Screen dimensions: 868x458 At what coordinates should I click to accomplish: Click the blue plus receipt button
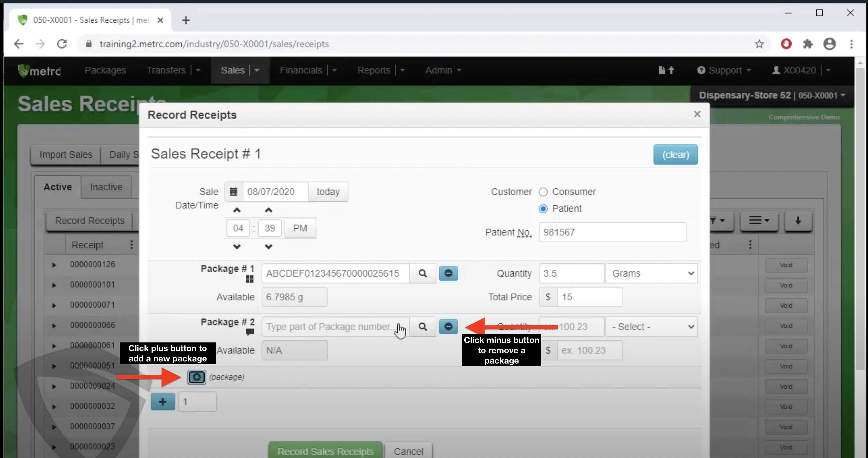point(163,402)
